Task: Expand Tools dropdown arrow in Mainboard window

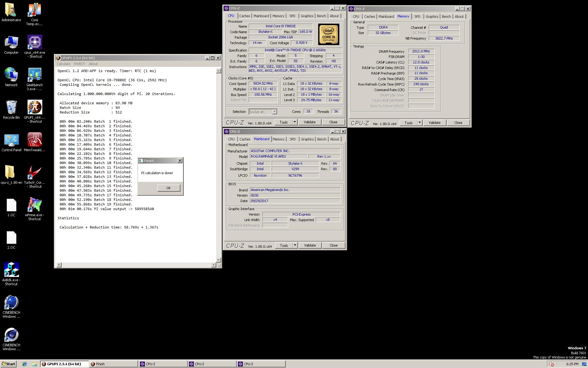Action: pyautogui.click(x=295, y=245)
